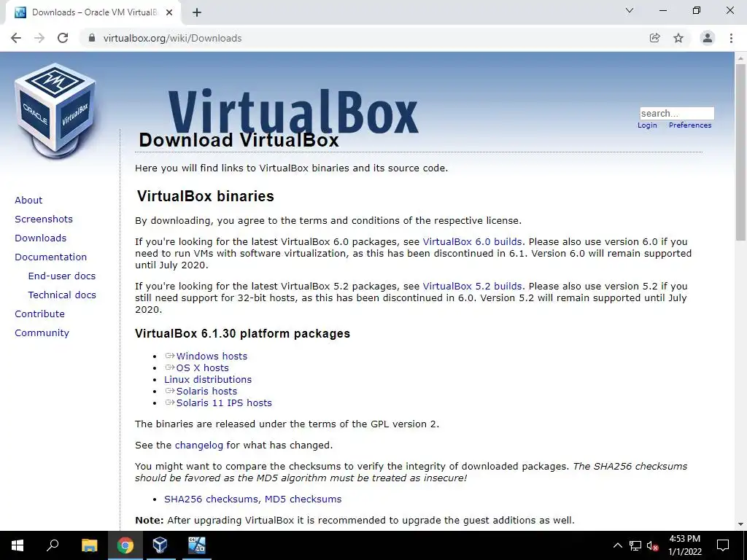The height and width of the screenshot is (560, 747).
Task: Open File Explorer from taskbar
Action: click(x=89, y=545)
